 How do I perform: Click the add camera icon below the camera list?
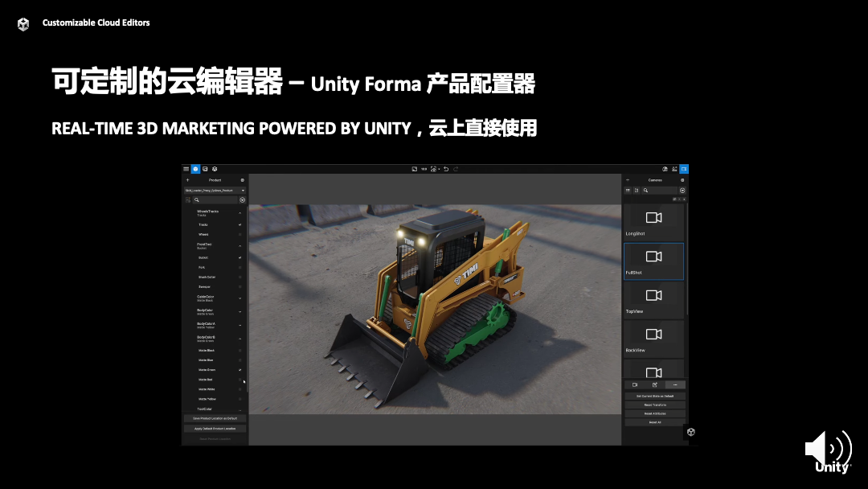click(635, 384)
